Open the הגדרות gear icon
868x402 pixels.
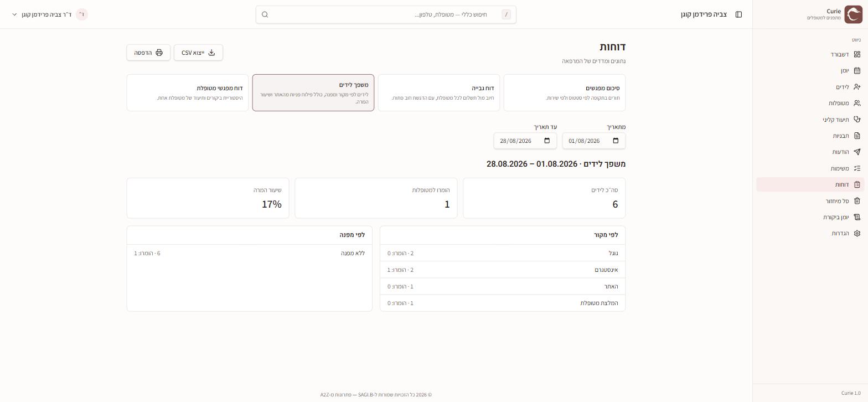point(857,233)
